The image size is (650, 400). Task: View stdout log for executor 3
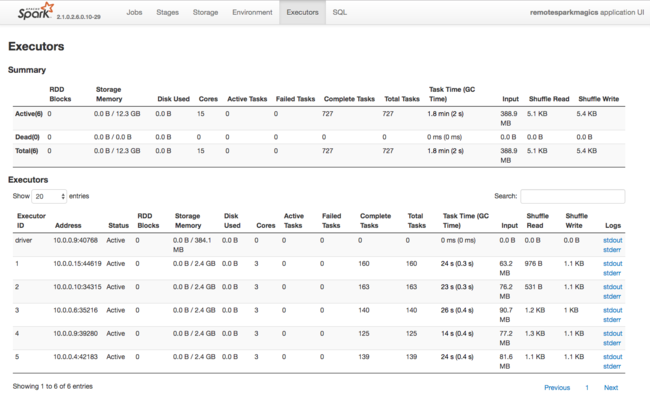[612, 309]
